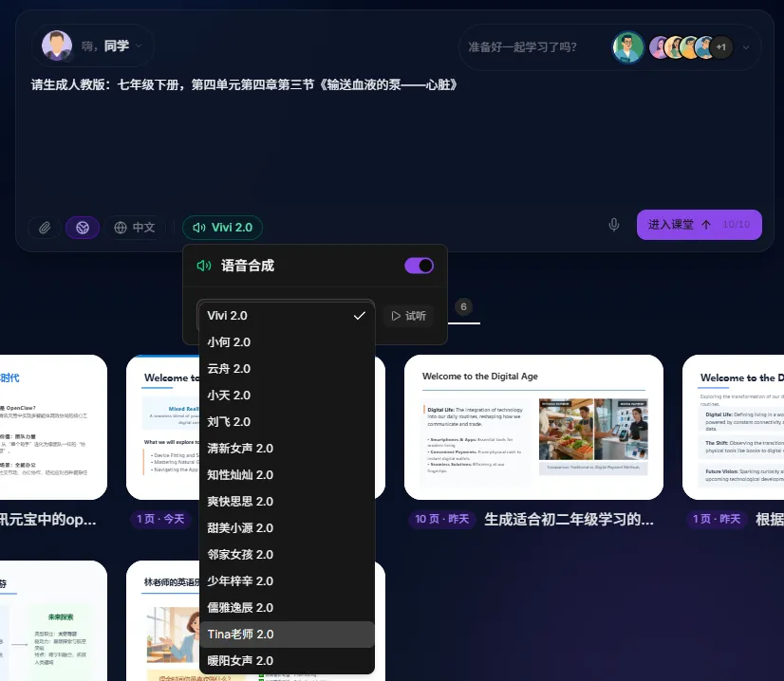The height and width of the screenshot is (681, 784).
Task: Select Tina老师 2.0 voice option
Action: click(x=287, y=634)
